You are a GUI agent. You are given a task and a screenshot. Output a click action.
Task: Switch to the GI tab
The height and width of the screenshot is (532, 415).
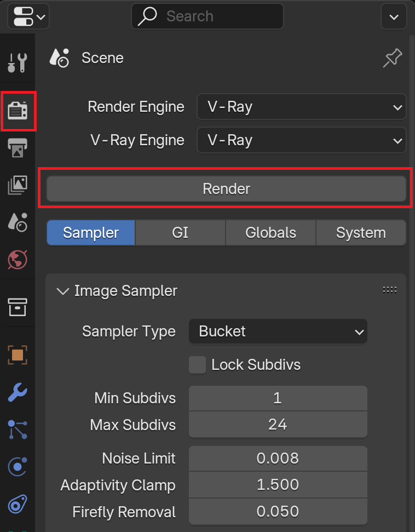(x=180, y=233)
